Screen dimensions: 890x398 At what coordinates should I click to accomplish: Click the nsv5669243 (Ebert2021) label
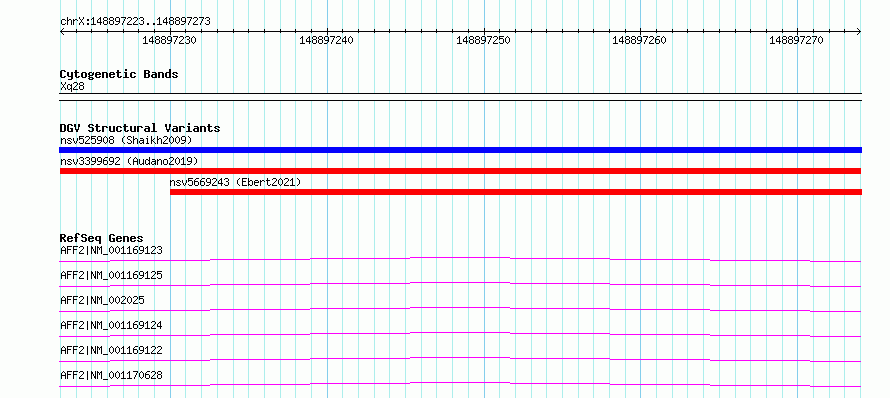(235, 182)
